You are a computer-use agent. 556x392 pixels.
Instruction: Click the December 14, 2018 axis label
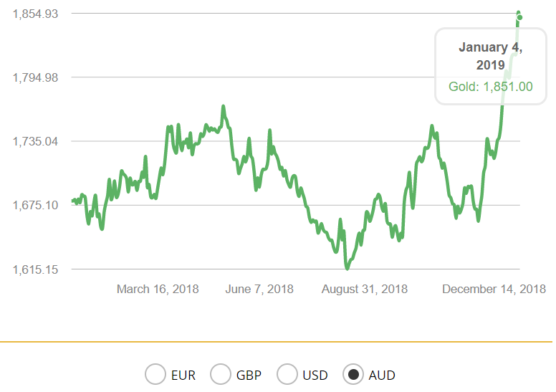pyautogui.click(x=494, y=289)
